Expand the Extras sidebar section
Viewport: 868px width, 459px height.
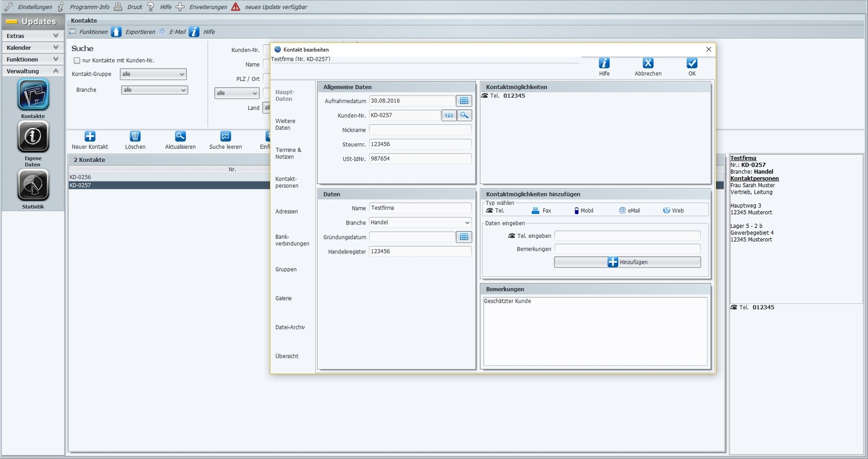(33, 36)
